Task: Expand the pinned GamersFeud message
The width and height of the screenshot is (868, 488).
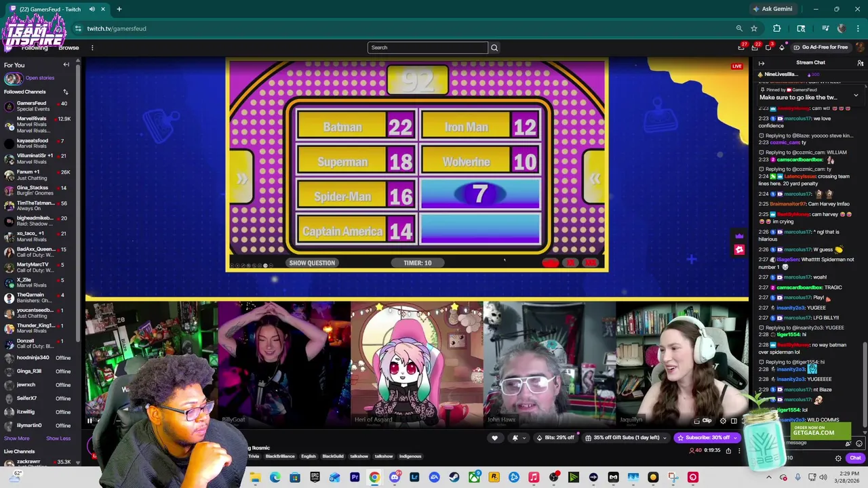Action: [x=856, y=95]
